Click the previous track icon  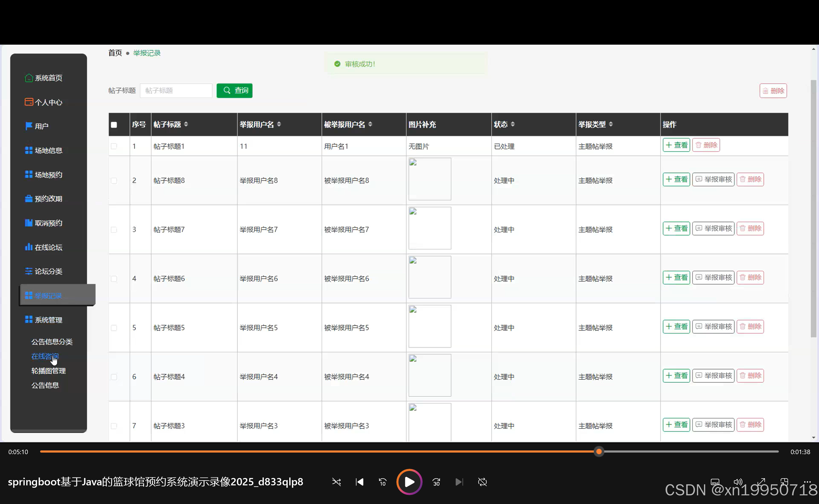(x=360, y=482)
